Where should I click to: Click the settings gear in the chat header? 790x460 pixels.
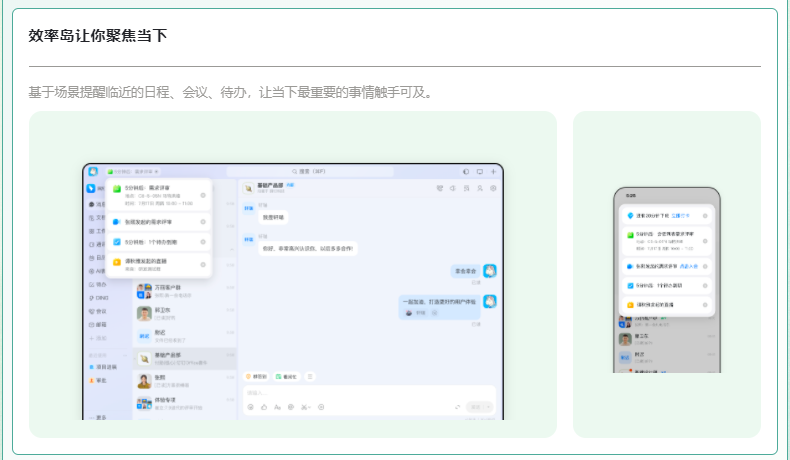[x=493, y=187]
